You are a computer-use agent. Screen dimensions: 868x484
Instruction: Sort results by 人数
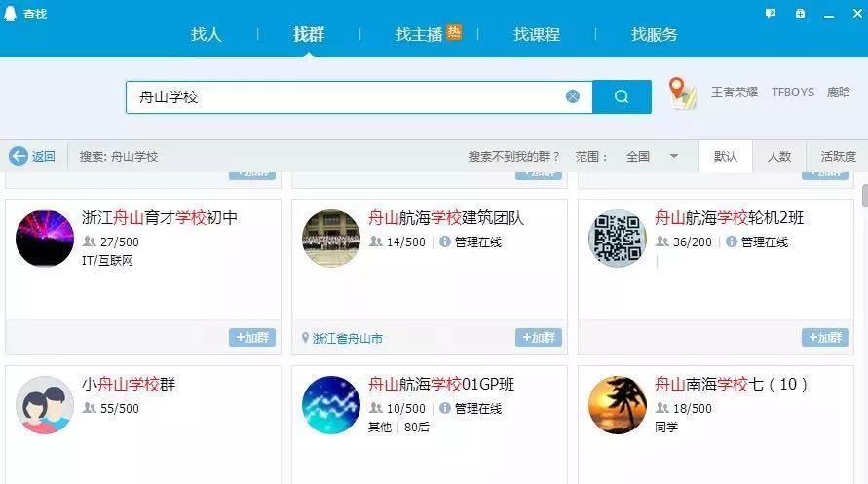[x=779, y=157]
